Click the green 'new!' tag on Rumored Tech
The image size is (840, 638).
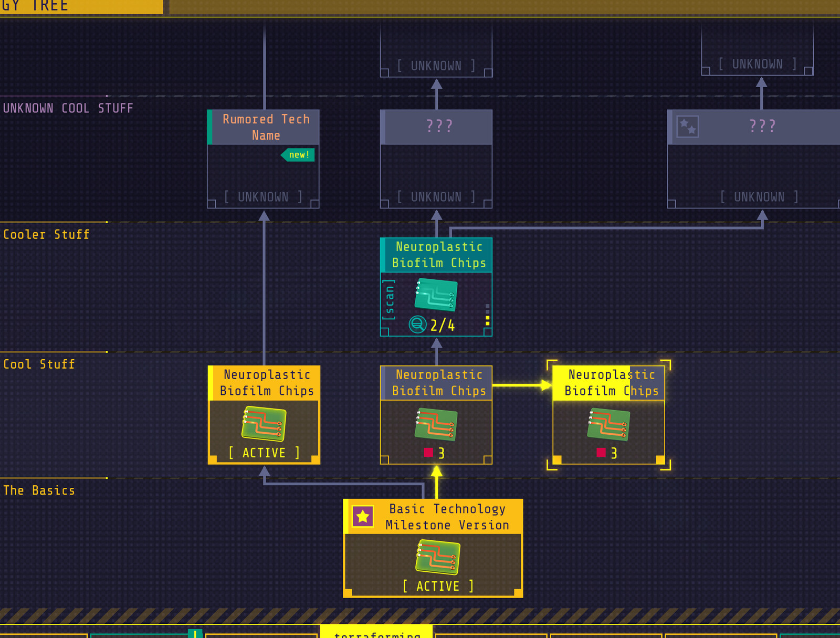point(298,155)
